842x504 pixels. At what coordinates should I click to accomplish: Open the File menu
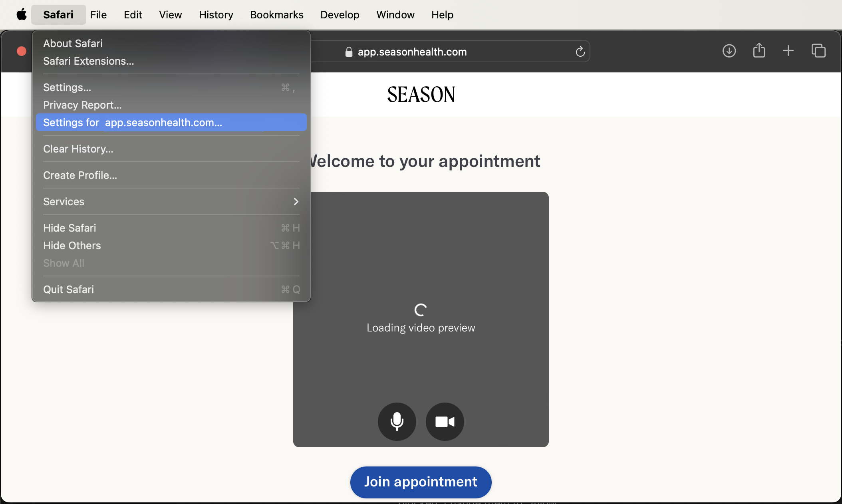98,15
